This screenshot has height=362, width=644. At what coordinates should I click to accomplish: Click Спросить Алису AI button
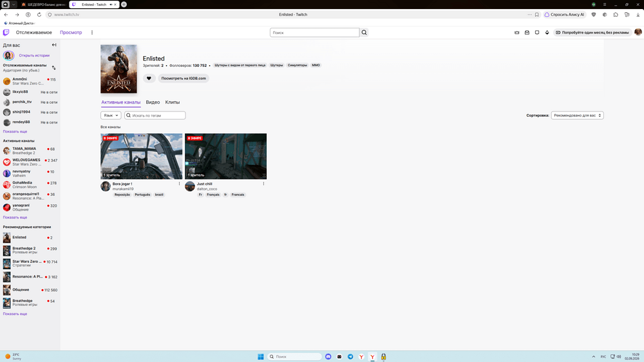point(564,14)
